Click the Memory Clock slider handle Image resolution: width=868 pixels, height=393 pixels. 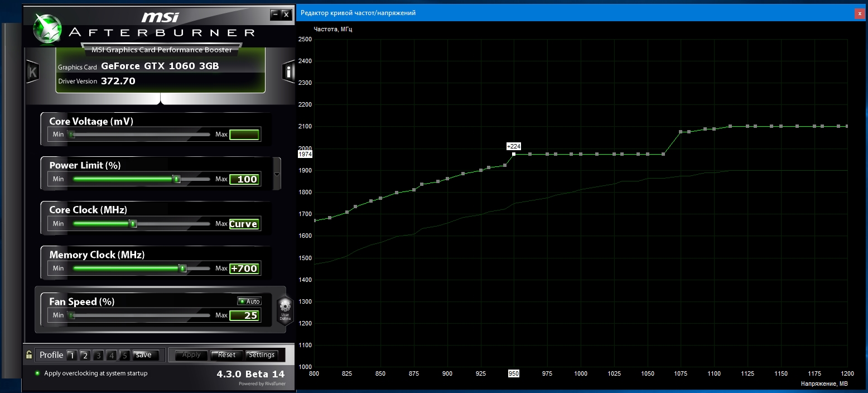(x=182, y=269)
